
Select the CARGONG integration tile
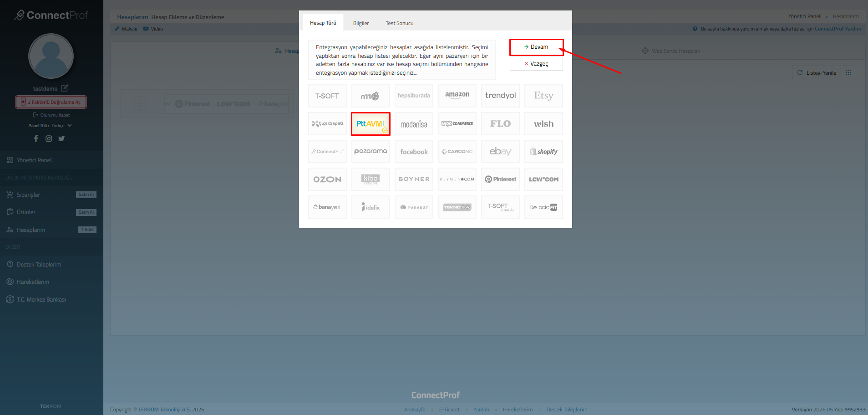point(457,152)
